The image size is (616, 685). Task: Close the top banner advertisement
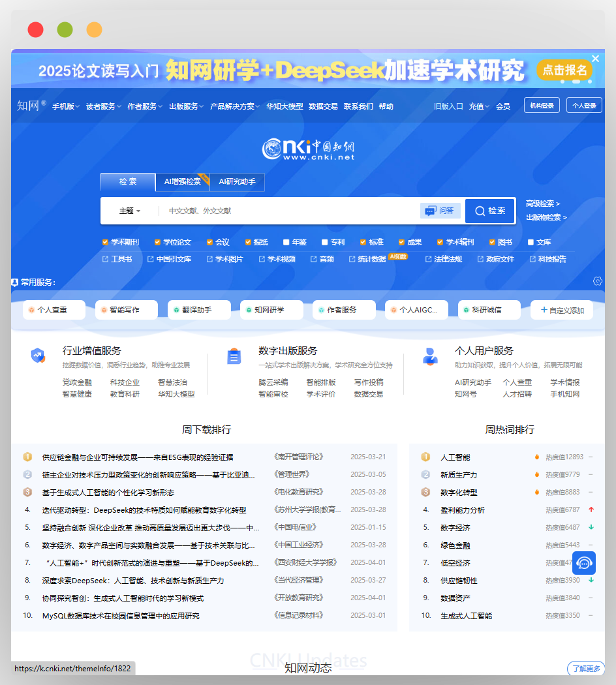tap(595, 59)
